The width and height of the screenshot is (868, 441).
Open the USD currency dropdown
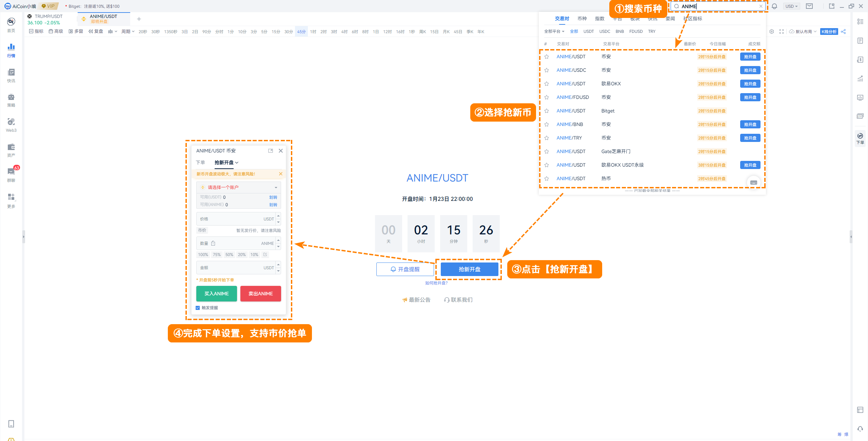[791, 6]
